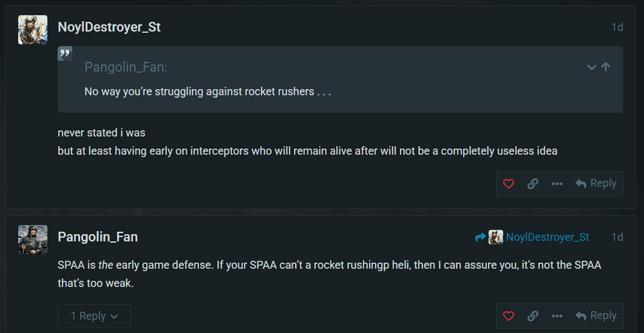Click the quote mark icon in quote block
The width and height of the screenshot is (644, 333).
click(x=65, y=53)
